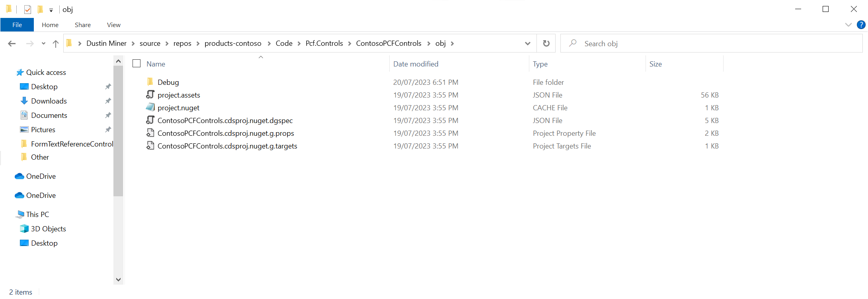
Task: Click the Properties icon in title bar
Action: pos(27,10)
